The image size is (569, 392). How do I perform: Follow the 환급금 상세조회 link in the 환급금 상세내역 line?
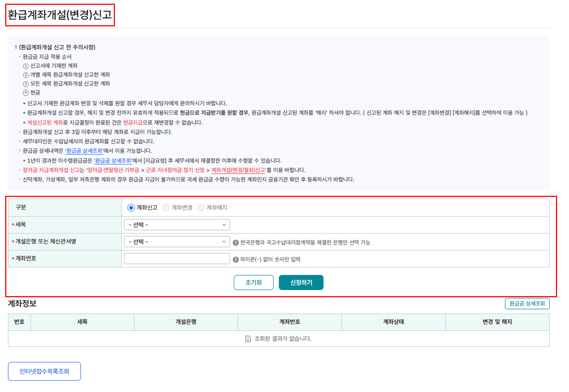(x=84, y=151)
